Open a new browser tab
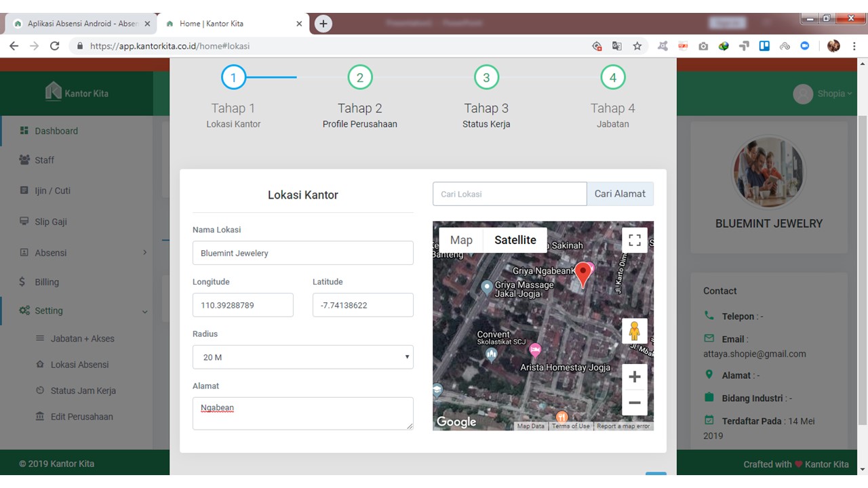This screenshot has height=488, width=868. click(x=323, y=24)
